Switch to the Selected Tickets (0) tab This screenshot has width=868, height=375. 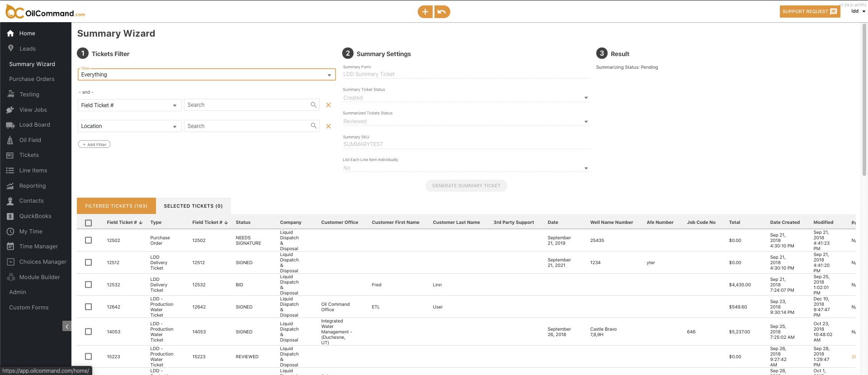point(193,206)
